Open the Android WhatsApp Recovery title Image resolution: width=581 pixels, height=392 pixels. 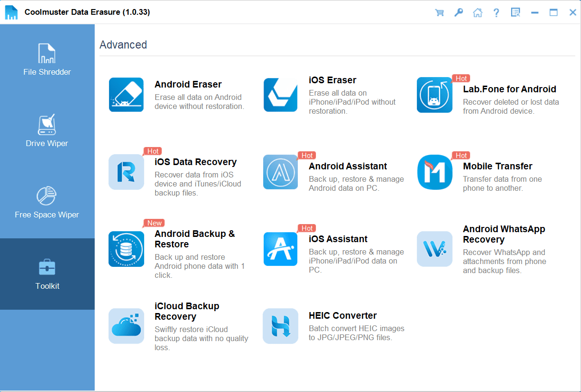tap(504, 234)
